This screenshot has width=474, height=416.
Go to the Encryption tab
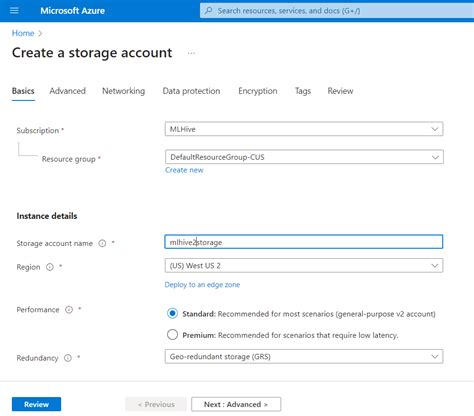pyautogui.click(x=258, y=91)
